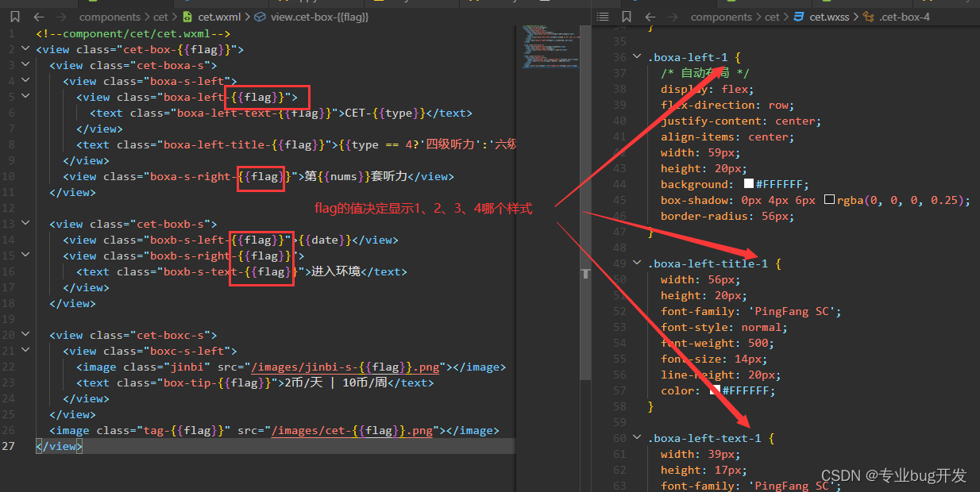Go forward using left editor's forward arrow
The height and width of the screenshot is (492, 980).
(62, 17)
